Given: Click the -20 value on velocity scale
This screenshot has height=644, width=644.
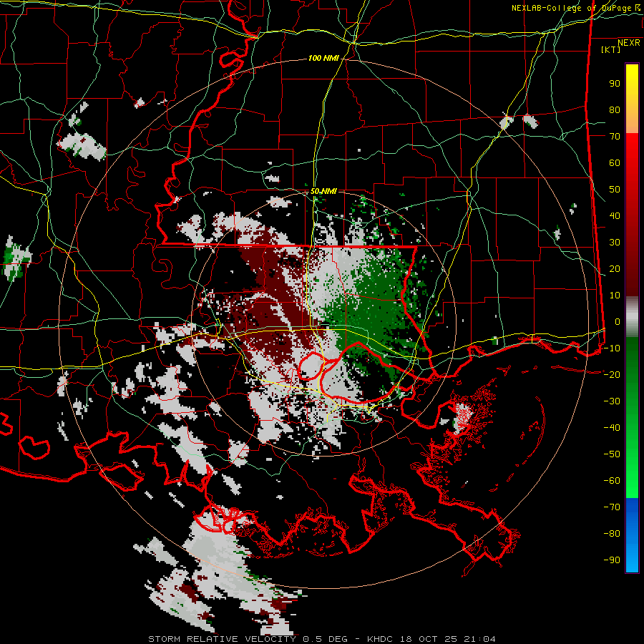Looking at the screenshot, I should (x=612, y=375).
